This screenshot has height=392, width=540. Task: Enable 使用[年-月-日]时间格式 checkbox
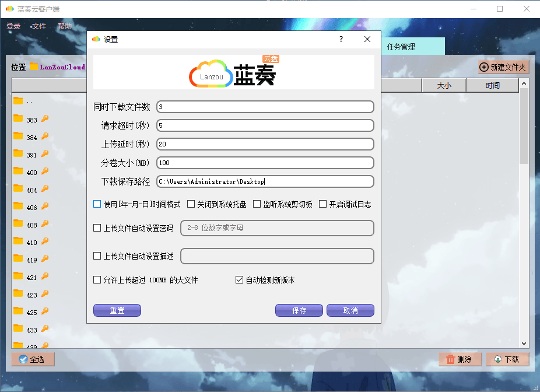pos(97,204)
